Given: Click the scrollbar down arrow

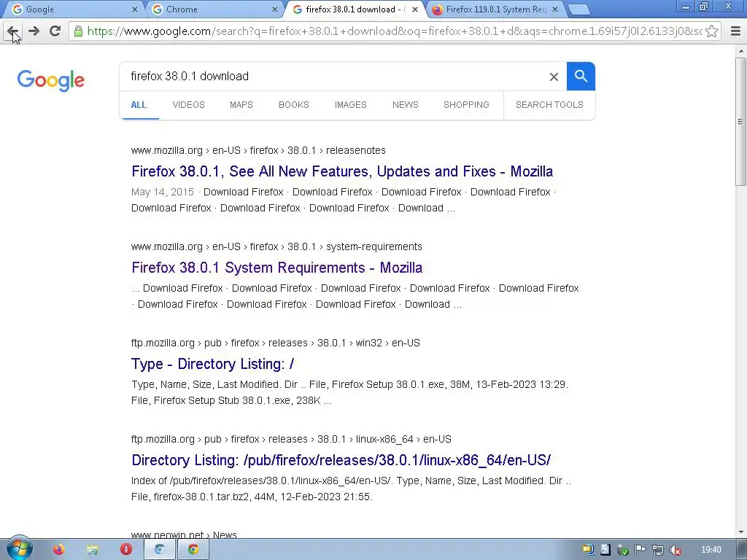Looking at the screenshot, I should 740,532.
